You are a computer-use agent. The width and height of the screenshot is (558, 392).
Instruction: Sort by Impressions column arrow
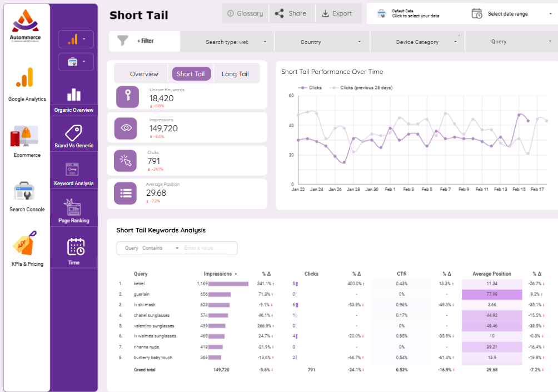point(236,274)
